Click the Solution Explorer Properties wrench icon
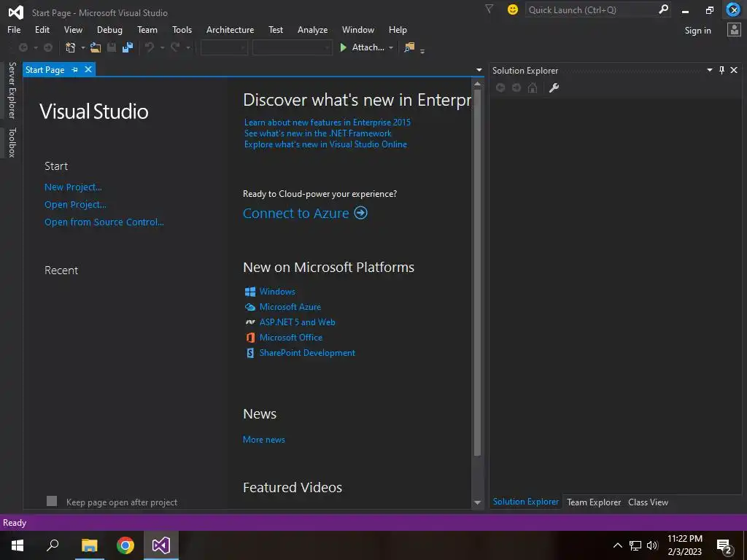 pyautogui.click(x=554, y=87)
